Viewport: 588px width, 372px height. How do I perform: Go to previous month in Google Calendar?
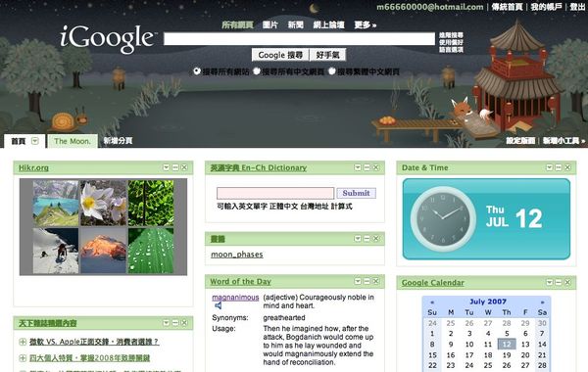coord(432,302)
